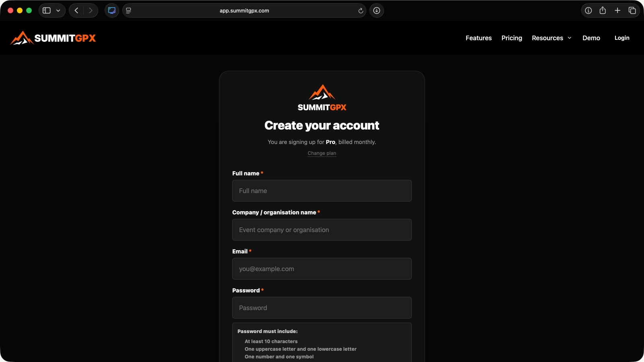This screenshot has width=644, height=362.
Task: Go forward with the forward arrow
Action: [91, 10]
